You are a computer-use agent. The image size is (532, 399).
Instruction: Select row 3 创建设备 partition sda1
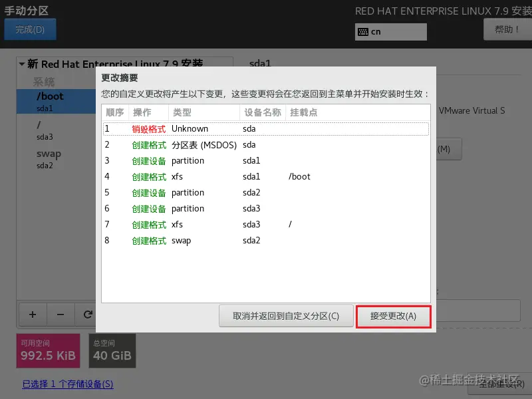pyautogui.click(x=266, y=161)
